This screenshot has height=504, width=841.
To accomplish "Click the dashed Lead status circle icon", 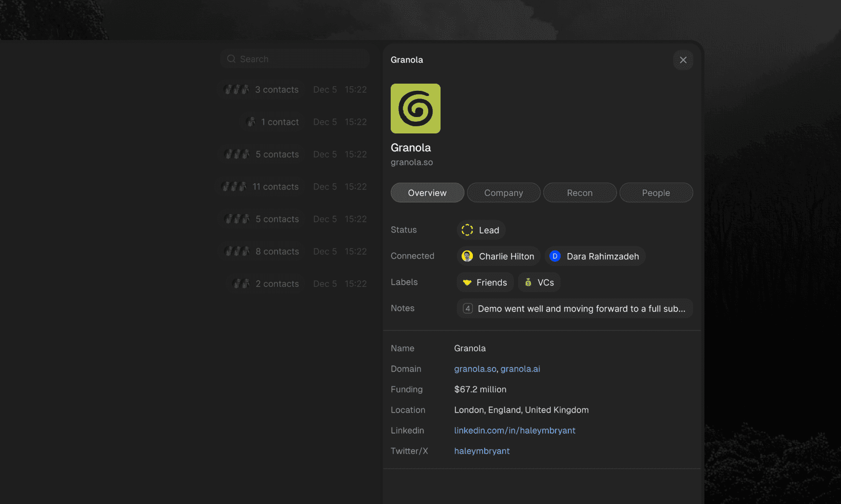I will [x=467, y=230].
